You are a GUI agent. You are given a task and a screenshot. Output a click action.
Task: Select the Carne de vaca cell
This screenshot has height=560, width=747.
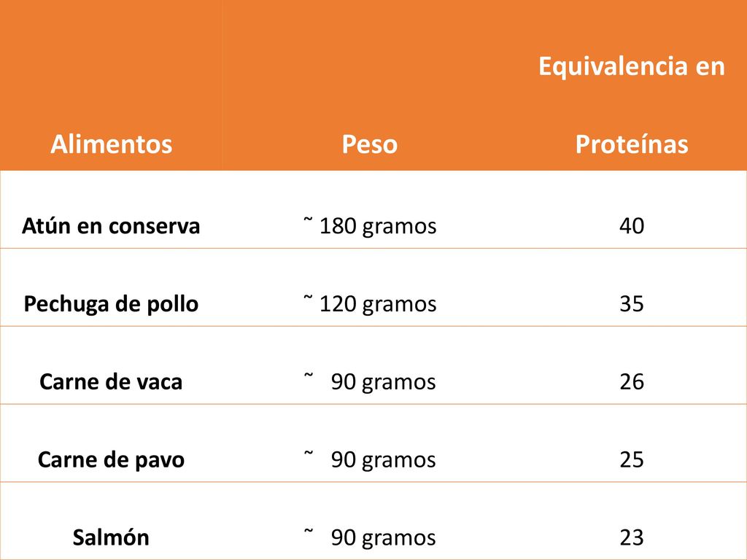point(111,382)
